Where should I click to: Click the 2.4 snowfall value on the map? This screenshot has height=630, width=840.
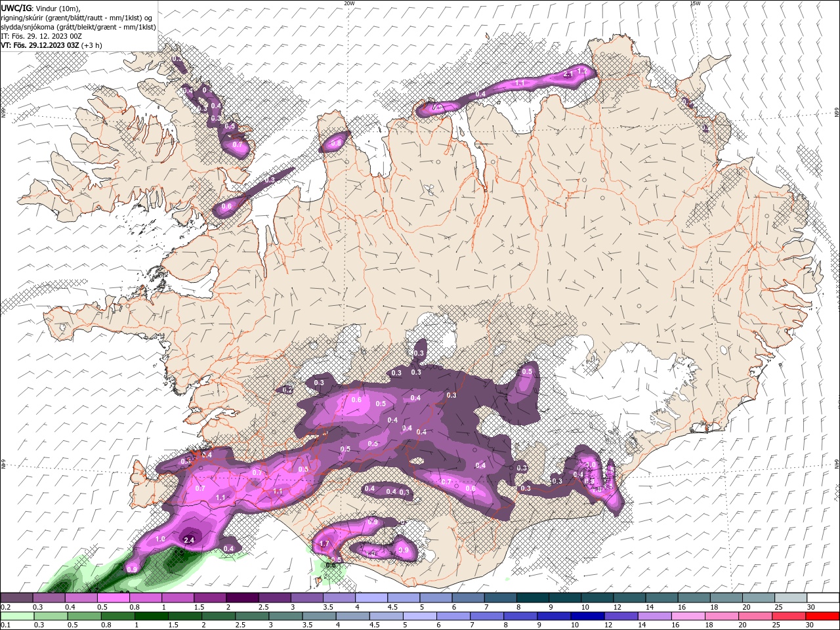pos(190,540)
